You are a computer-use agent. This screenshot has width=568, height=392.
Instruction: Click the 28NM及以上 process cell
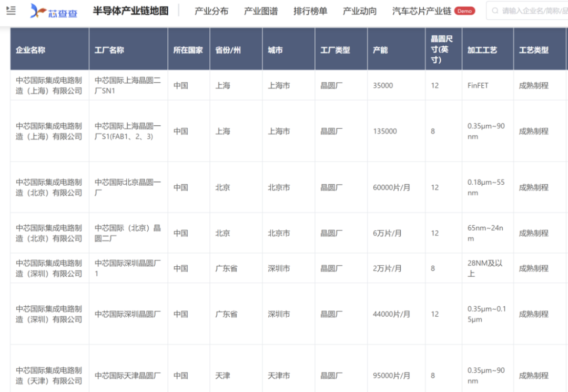tap(485, 268)
